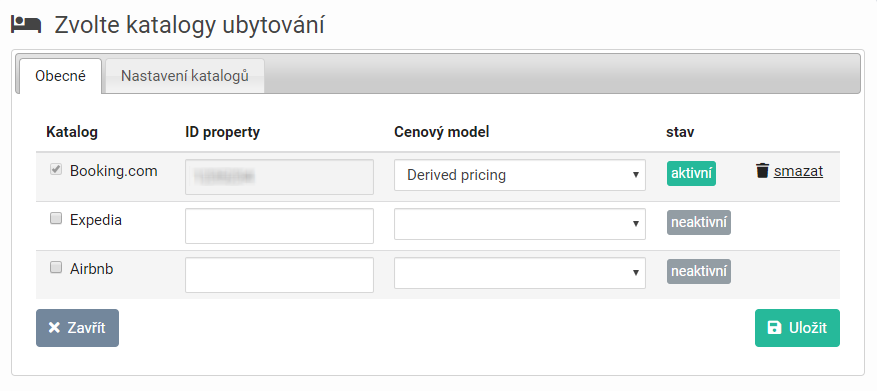The image size is (877, 391).
Task: Click the X icon on the Zavřít button
Action: pyautogui.click(x=54, y=328)
